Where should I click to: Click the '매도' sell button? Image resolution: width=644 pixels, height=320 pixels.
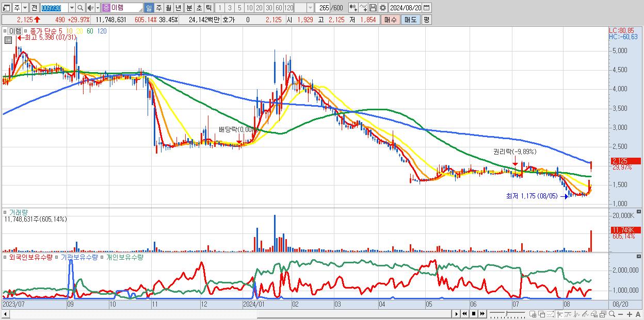pyautogui.click(x=410, y=20)
